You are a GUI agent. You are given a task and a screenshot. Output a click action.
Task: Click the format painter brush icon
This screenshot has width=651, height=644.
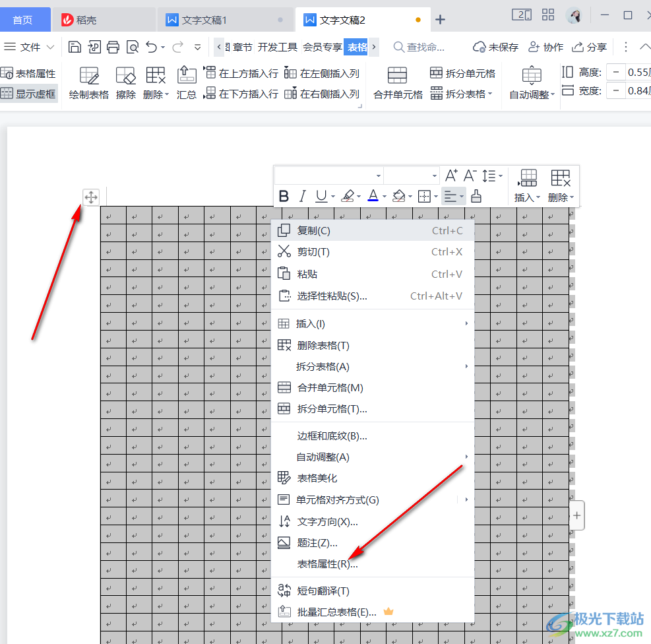point(476,196)
